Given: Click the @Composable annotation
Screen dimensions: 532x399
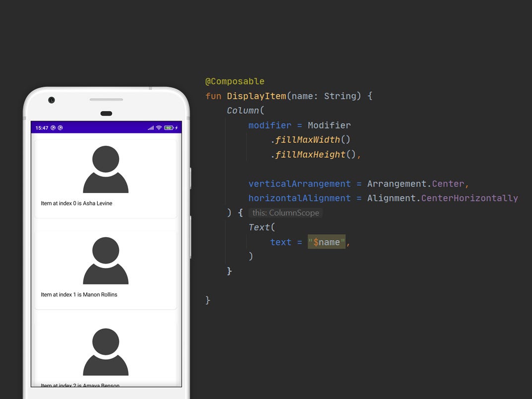Looking at the screenshot, I should (x=235, y=81).
